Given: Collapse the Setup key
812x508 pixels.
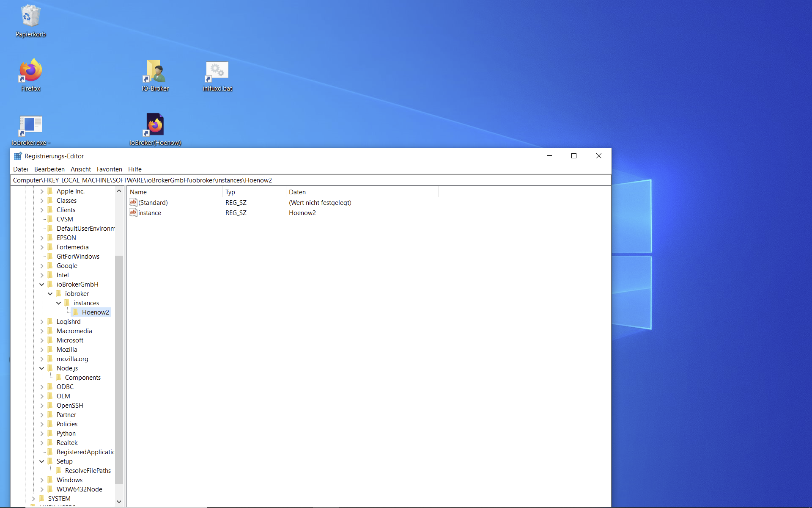Looking at the screenshot, I should (42, 461).
